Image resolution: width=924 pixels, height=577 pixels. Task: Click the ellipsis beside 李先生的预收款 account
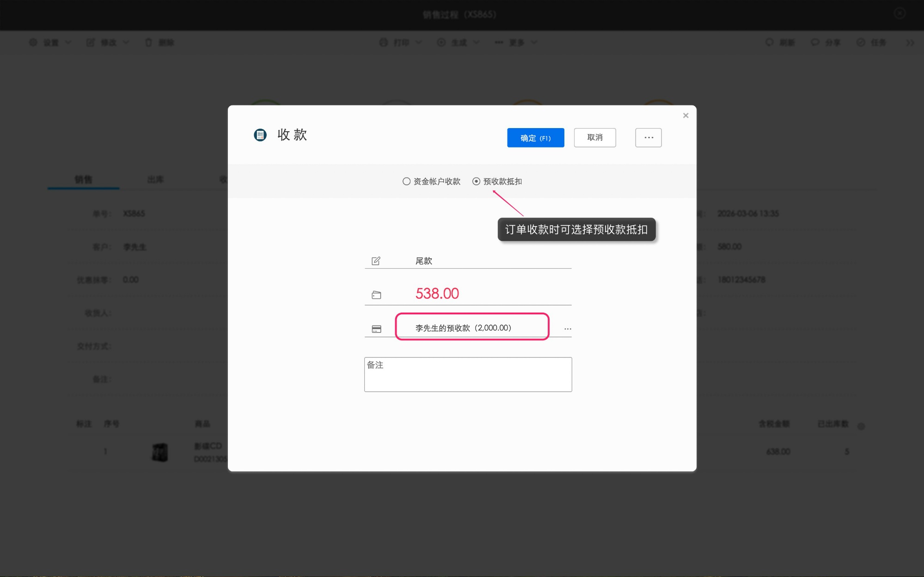coord(567,328)
